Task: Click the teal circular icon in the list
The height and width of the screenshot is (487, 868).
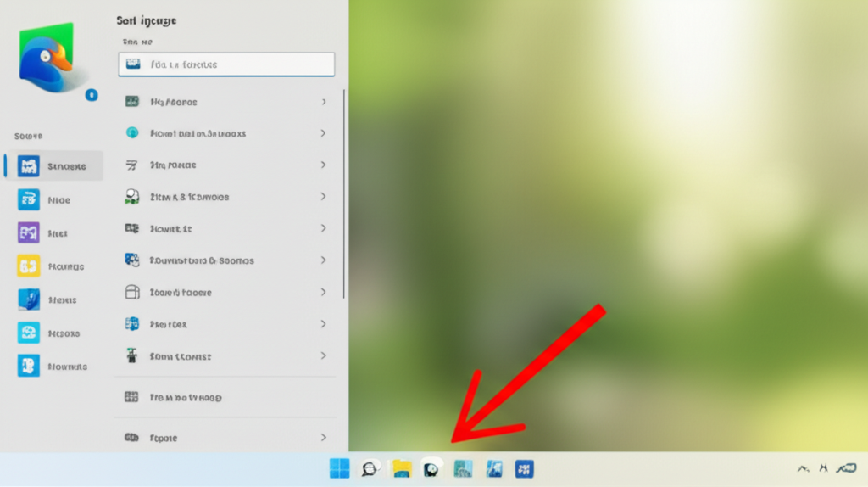Action: [131, 133]
